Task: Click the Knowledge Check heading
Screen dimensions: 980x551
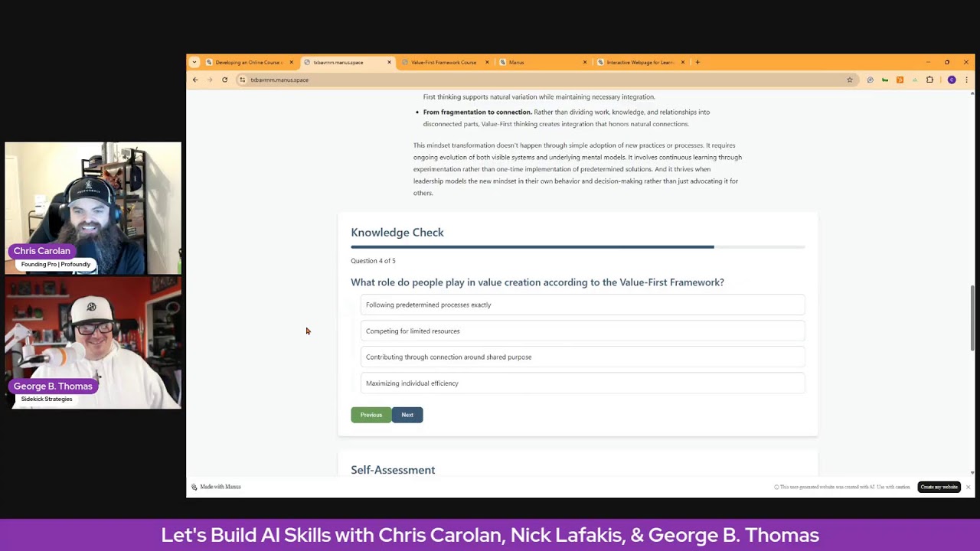Action: coord(397,232)
